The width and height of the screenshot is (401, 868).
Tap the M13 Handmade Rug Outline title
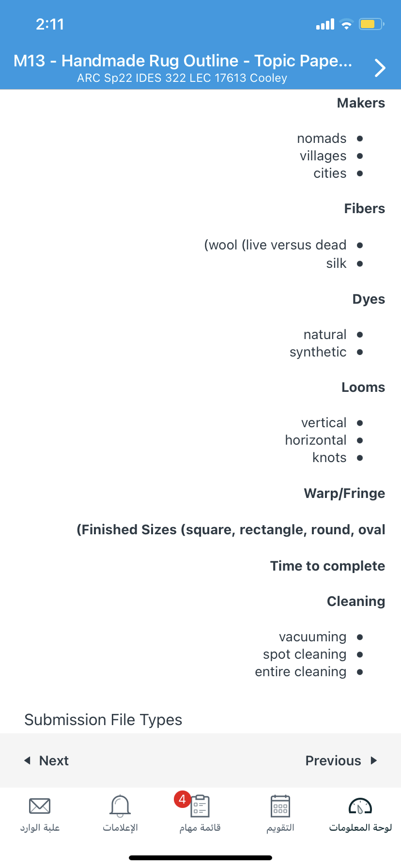pos(183,61)
